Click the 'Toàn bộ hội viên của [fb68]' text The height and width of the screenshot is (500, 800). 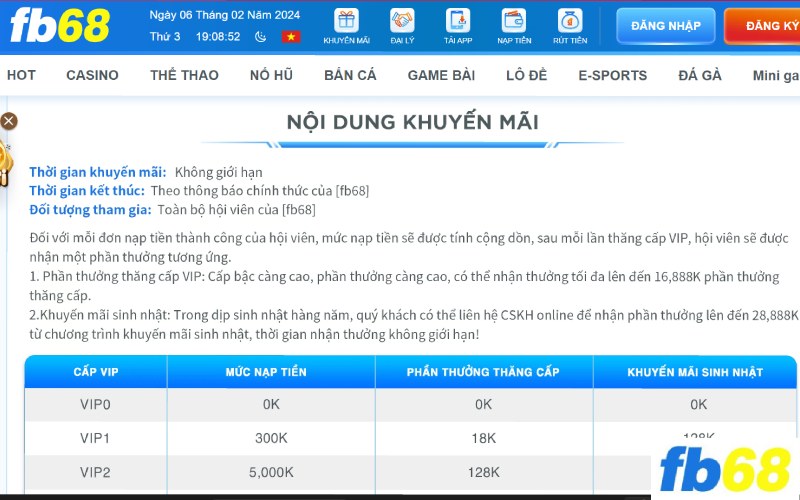pos(236,210)
